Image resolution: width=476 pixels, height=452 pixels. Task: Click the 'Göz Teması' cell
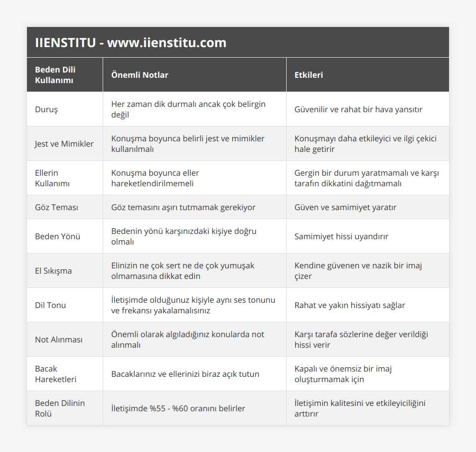(57, 207)
